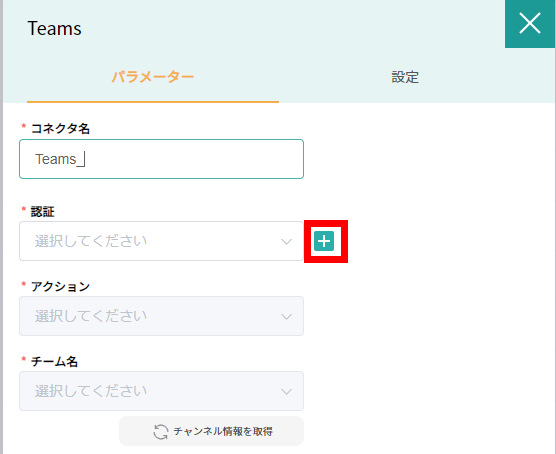Screen dimensions: 556x454
Task: Expand the 認証 dropdown chevron arrow
Action: (x=286, y=242)
